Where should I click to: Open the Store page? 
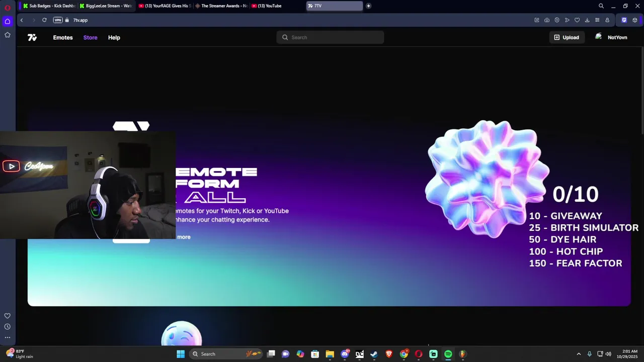click(x=91, y=37)
